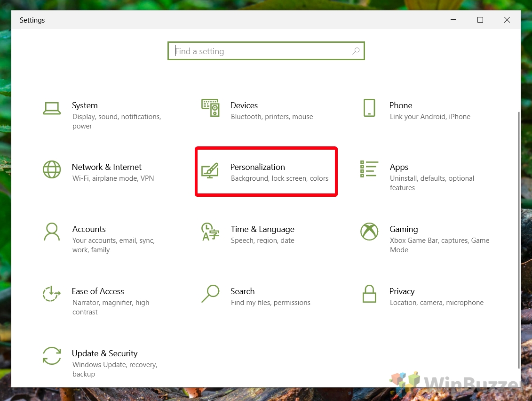The height and width of the screenshot is (401, 532).
Task: Click 'Bluetooth, printers, mouse' description
Action: 272,117
